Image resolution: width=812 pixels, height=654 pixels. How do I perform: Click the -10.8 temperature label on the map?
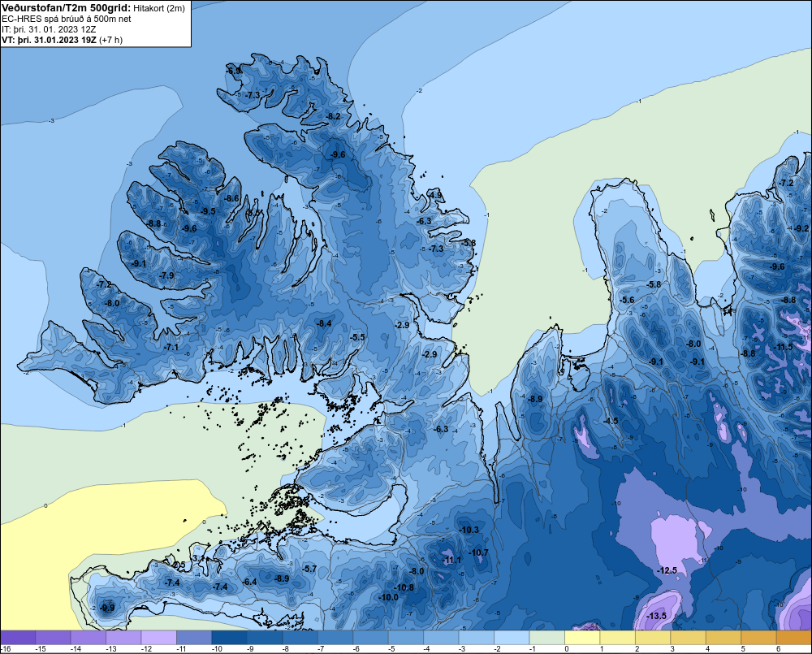404,587
